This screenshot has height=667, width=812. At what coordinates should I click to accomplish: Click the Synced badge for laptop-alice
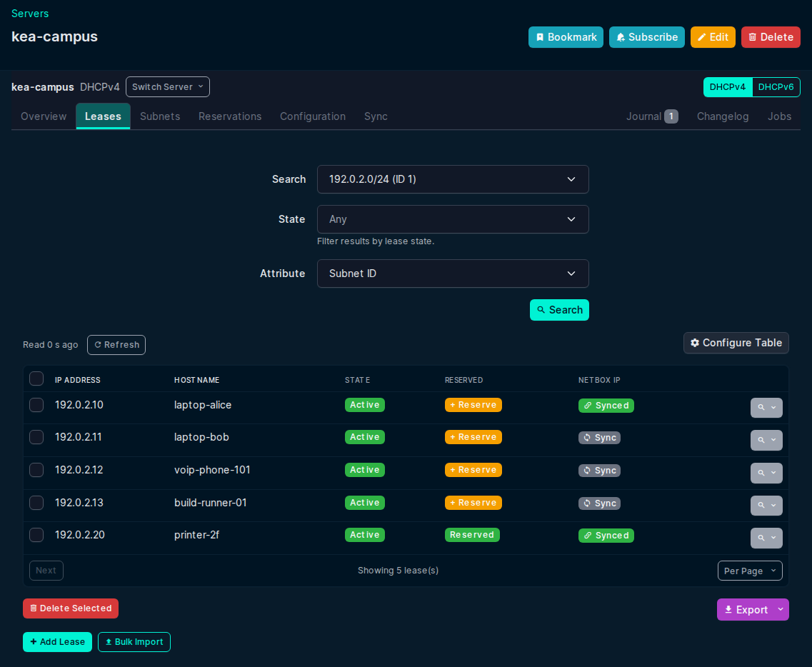pyautogui.click(x=606, y=406)
